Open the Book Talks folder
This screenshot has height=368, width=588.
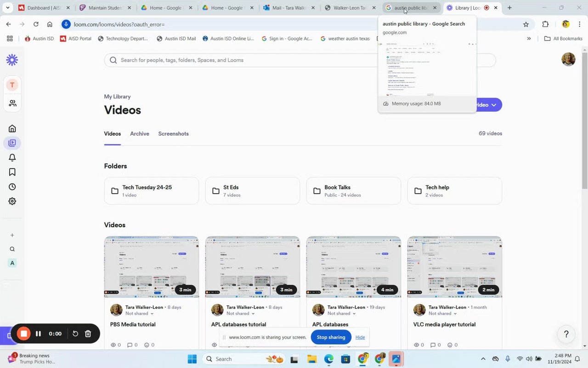[354, 190]
